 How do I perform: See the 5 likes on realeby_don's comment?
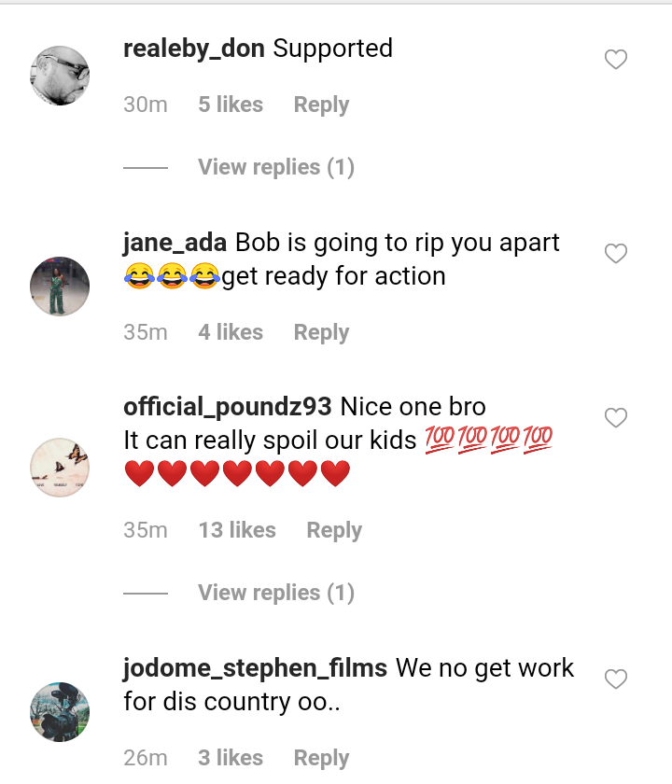coord(231,105)
